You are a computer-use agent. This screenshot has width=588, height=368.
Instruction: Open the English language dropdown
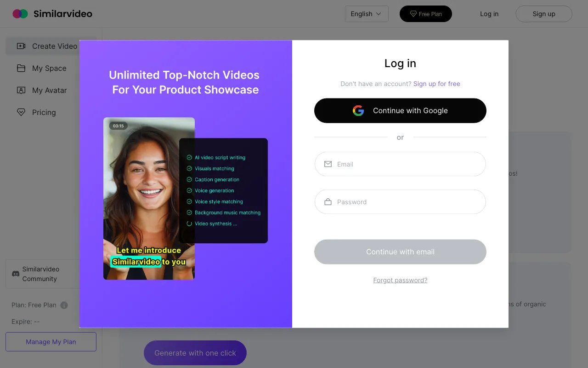coord(367,14)
